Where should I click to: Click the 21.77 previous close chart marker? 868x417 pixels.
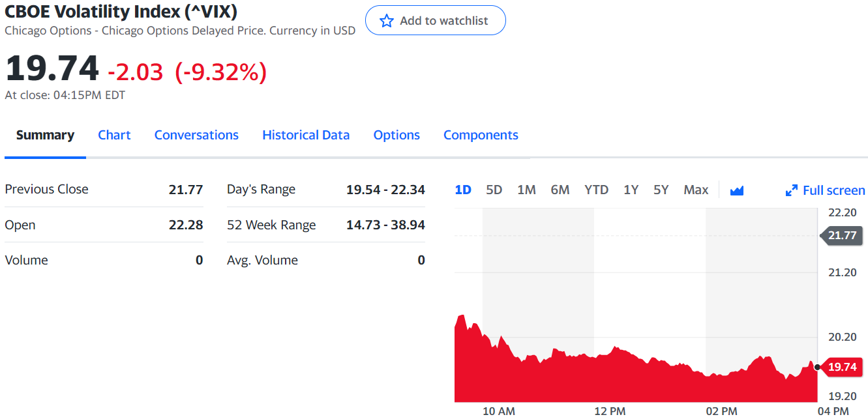coord(841,235)
